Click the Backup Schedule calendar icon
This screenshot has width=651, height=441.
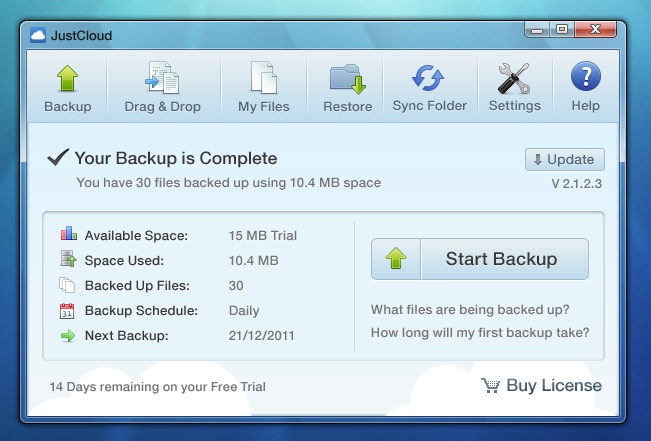click(68, 311)
